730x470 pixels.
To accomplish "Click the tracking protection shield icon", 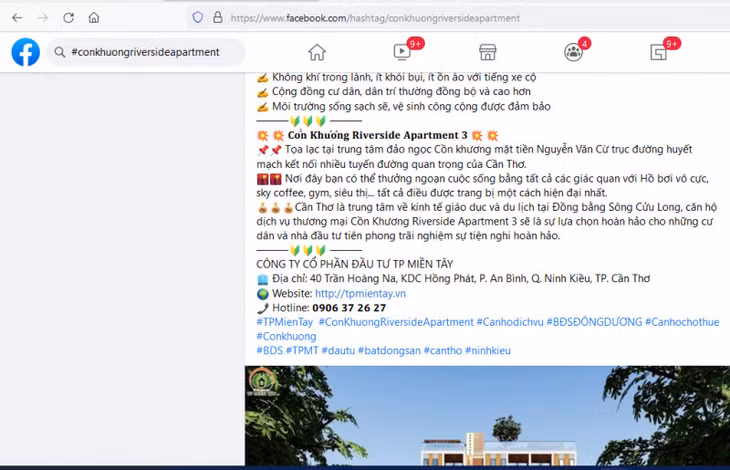I will click(x=198, y=18).
